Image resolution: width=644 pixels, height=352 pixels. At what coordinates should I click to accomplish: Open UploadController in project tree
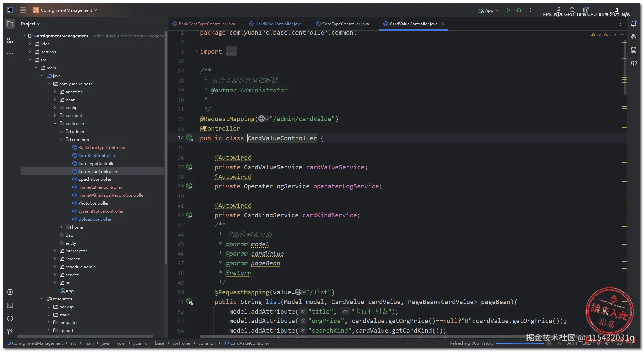click(95, 219)
